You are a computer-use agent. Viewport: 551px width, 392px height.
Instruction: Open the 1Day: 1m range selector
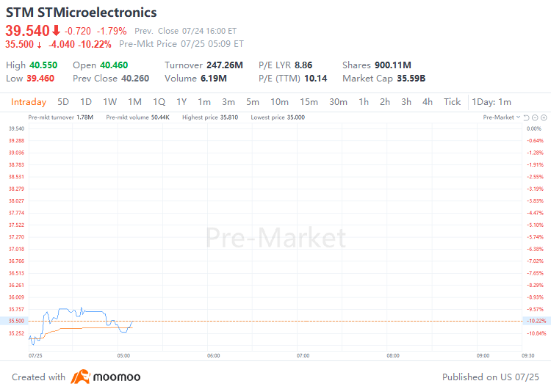pyautogui.click(x=491, y=102)
